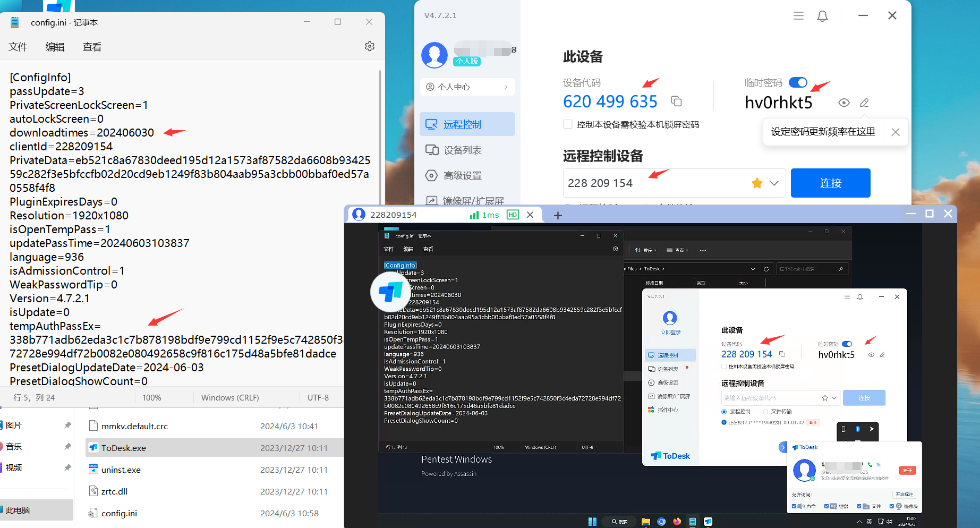The image size is (980, 528).
Task: Click the HD quality icon on the session tab
Action: point(513,215)
